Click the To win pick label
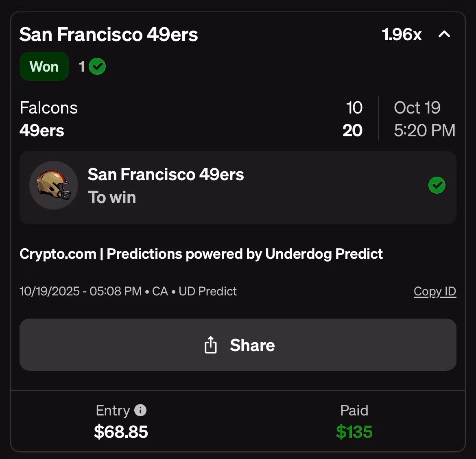The image size is (476, 459). pyautogui.click(x=112, y=197)
